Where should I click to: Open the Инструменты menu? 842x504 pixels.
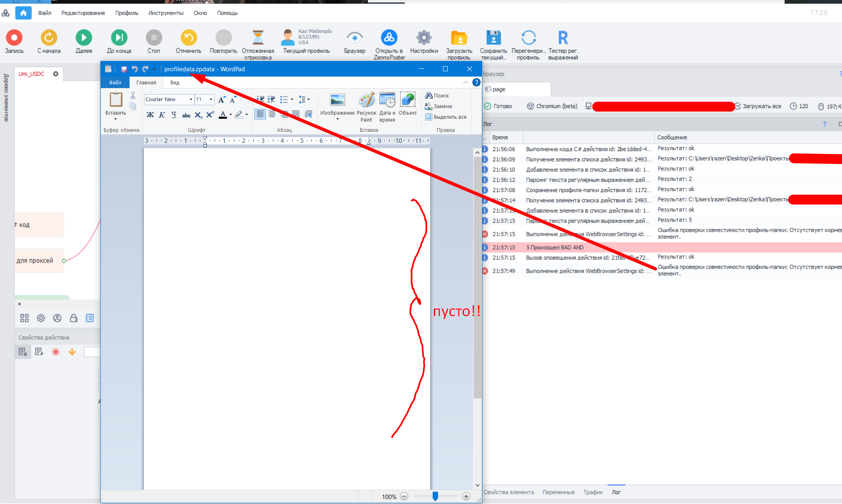pos(166,13)
